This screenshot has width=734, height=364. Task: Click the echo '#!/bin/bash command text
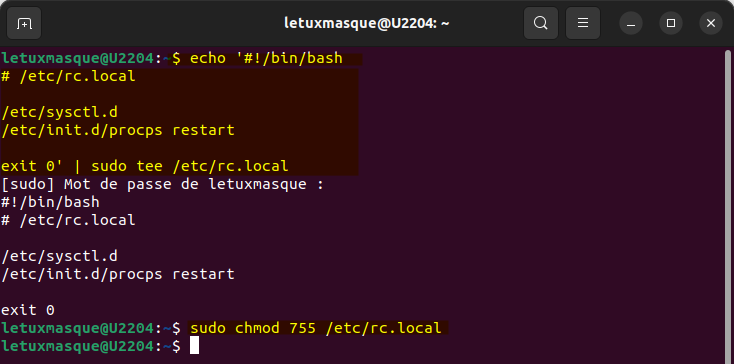[266, 58]
